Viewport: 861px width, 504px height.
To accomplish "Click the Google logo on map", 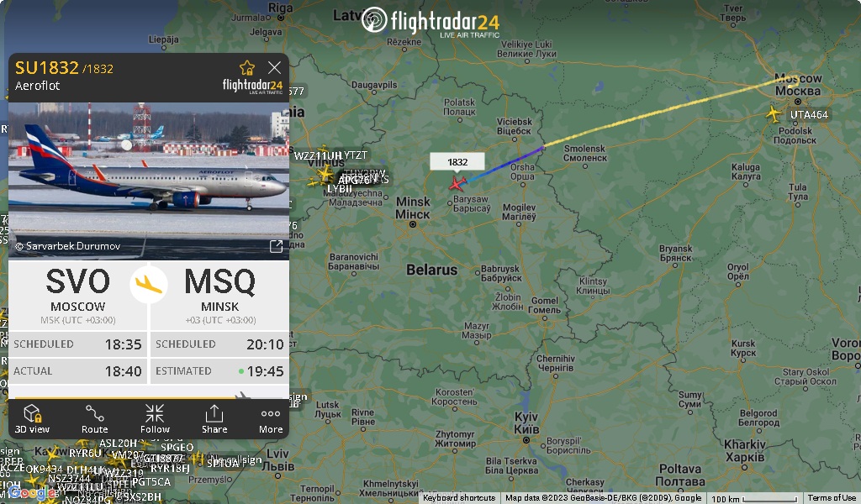I will [32, 492].
